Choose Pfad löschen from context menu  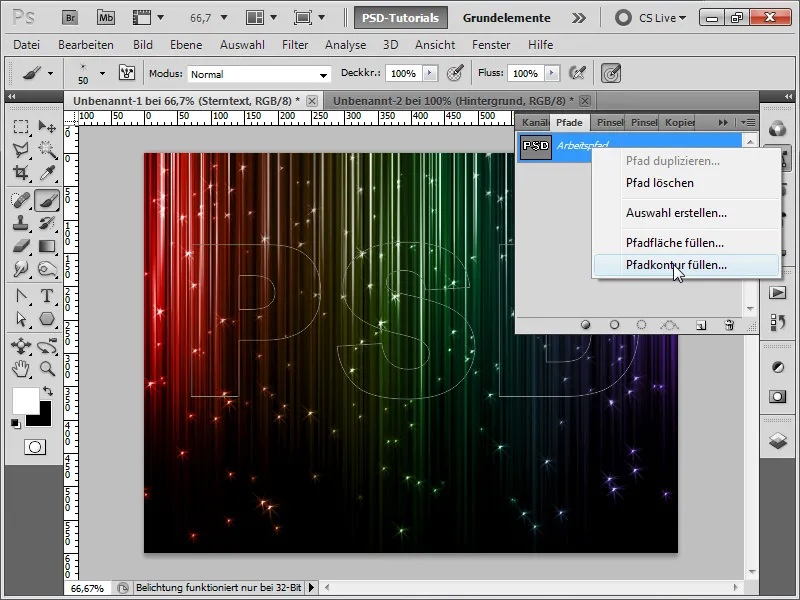point(686,183)
